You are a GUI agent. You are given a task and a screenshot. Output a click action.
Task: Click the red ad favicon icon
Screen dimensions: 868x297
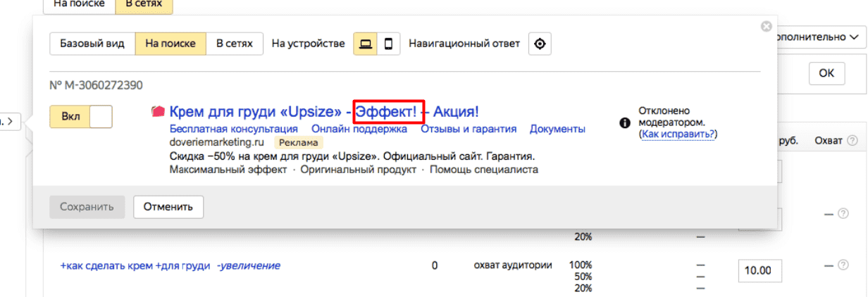click(x=159, y=111)
